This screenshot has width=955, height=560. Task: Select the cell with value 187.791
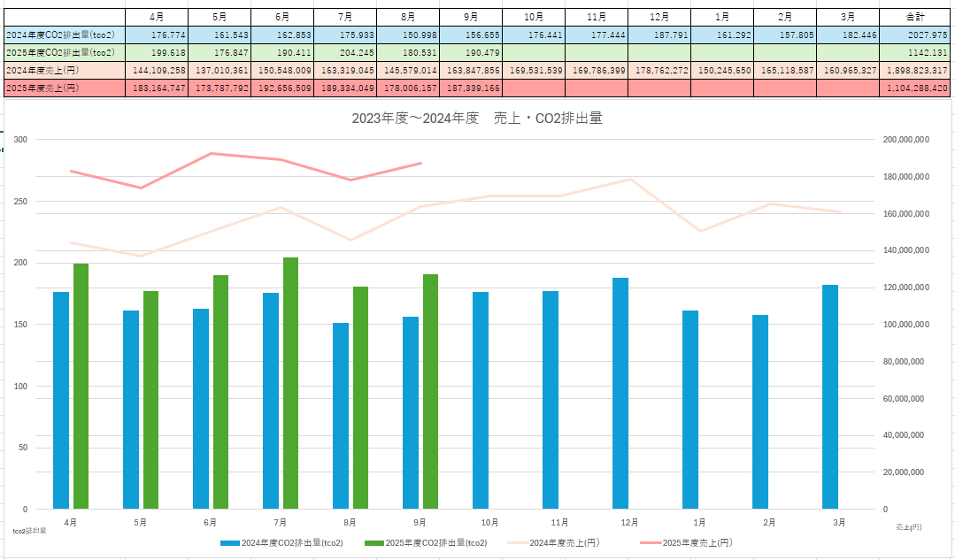[658, 35]
